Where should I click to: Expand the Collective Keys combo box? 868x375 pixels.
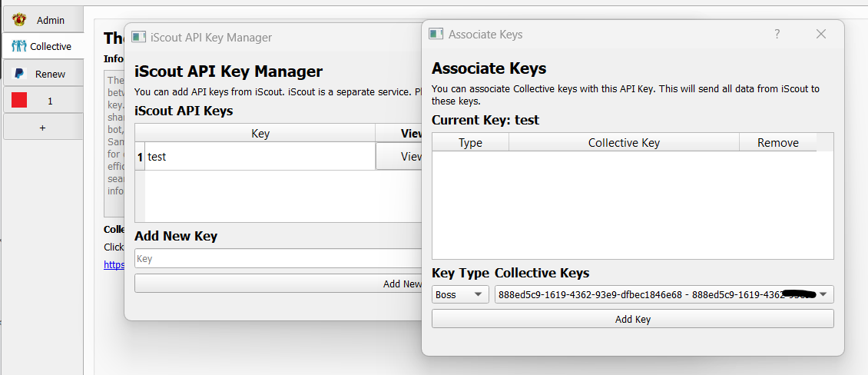tap(823, 294)
